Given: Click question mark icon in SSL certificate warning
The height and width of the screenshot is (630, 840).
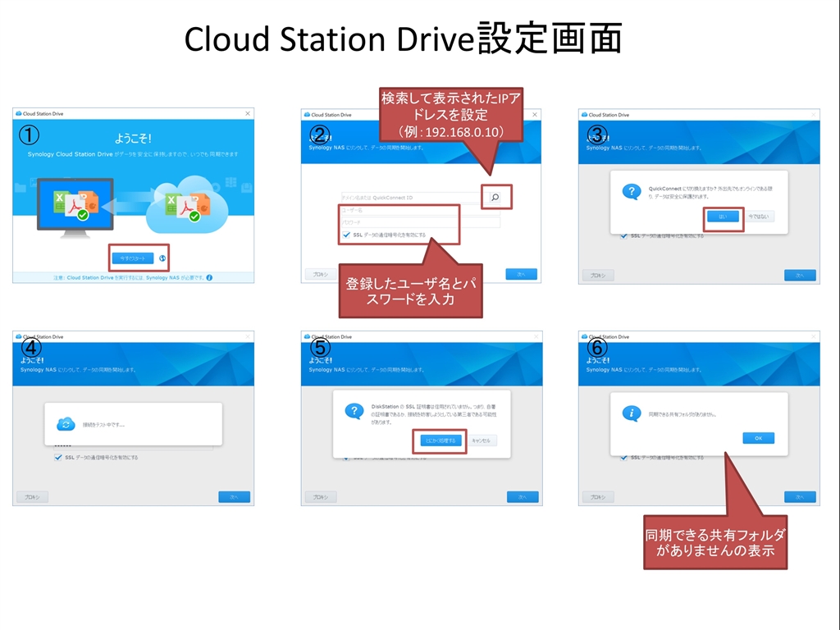Looking at the screenshot, I should (354, 412).
